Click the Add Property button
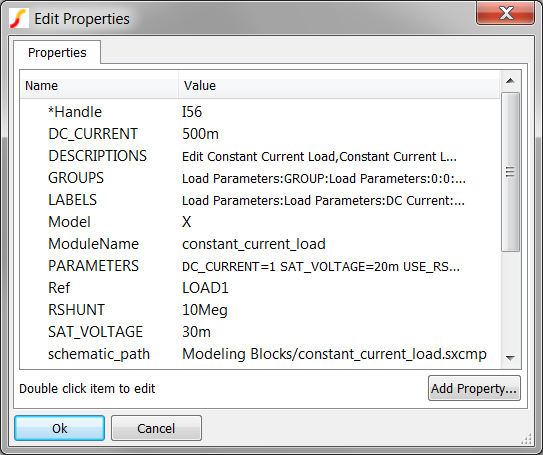Image resolution: width=543 pixels, height=455 pixels. click(474, 389)
